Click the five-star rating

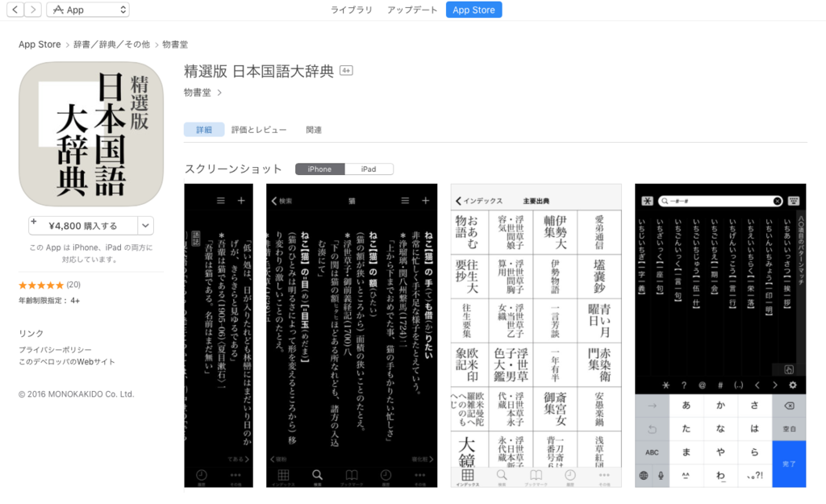click(x=41, y=285)
